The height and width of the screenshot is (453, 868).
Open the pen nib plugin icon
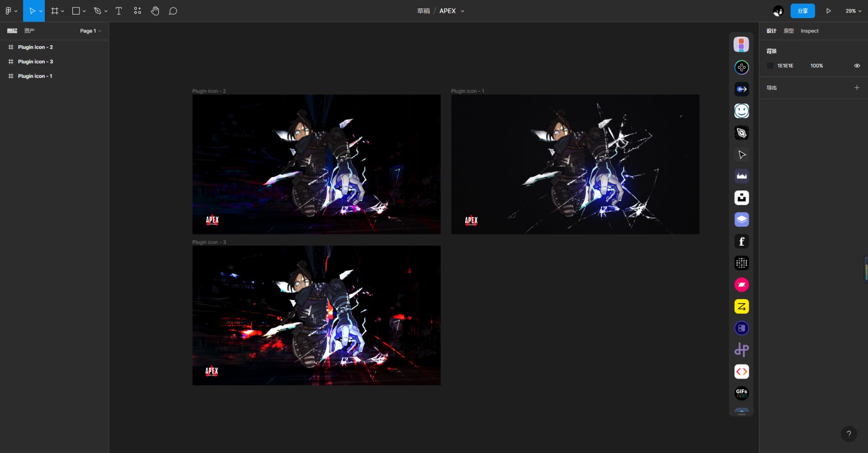coord(741,133)
